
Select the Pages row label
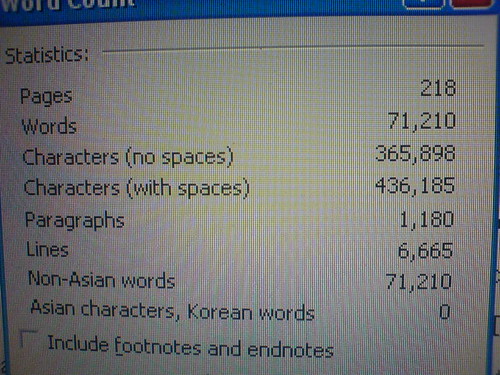coord(46,97)
